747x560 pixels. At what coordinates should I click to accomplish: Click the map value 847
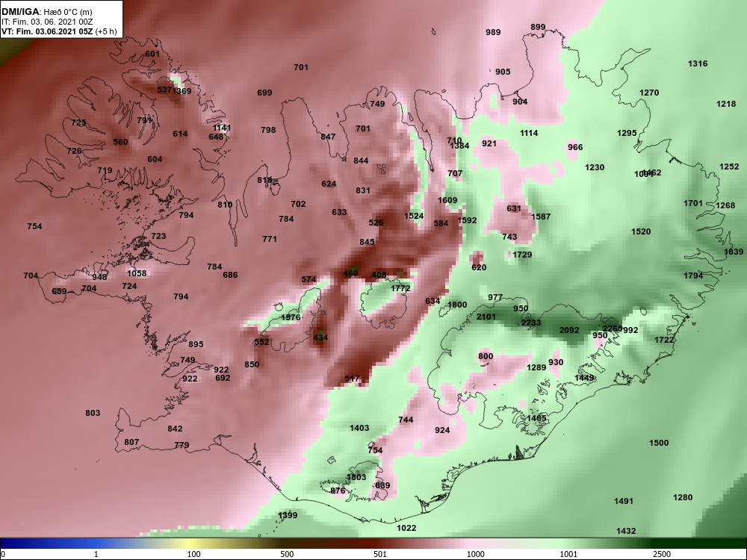coord(328,137)
